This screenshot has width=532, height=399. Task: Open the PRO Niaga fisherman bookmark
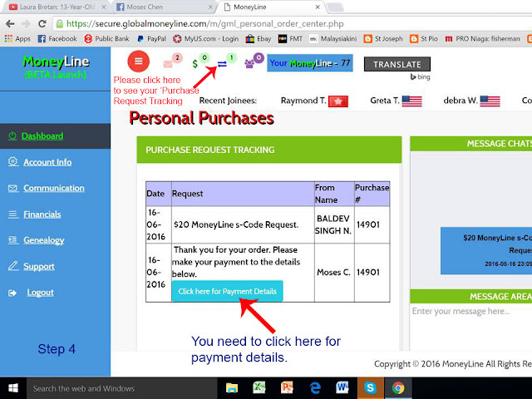(482, 39)
